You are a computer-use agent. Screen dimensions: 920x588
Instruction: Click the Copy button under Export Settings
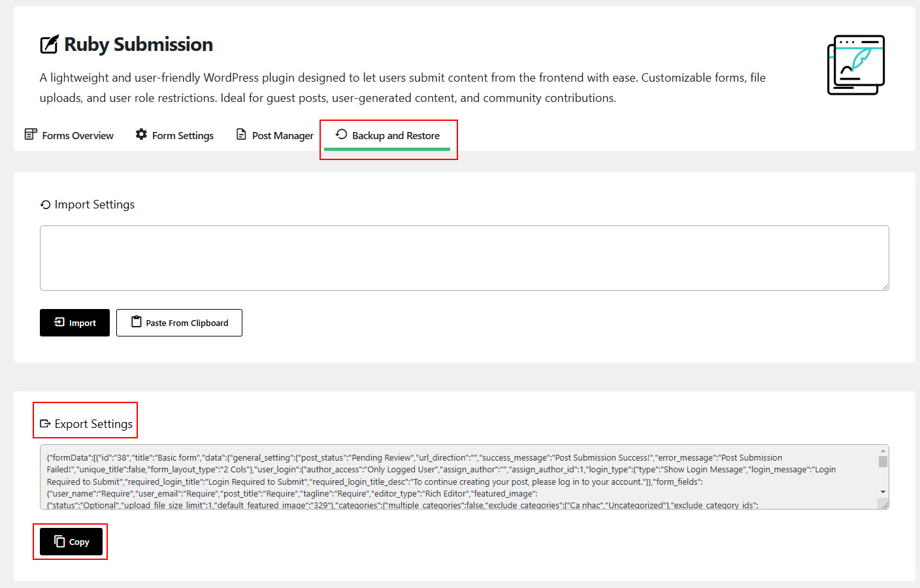click(71, 542)
